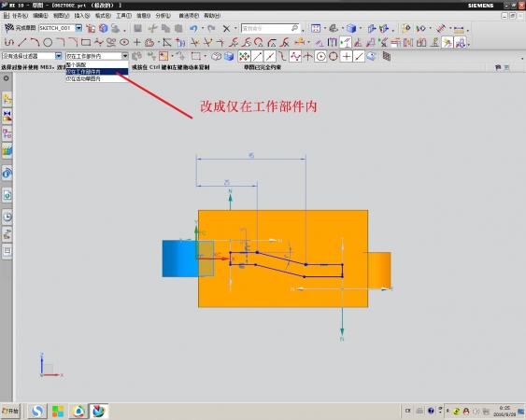Toggle the snap to end point option
The width and height of the screenshot is (526, 420).
[257, 57]
